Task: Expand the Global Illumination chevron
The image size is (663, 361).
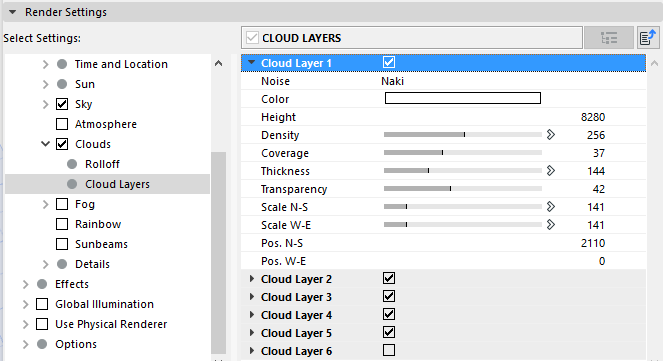Action: tap(25, 304)
